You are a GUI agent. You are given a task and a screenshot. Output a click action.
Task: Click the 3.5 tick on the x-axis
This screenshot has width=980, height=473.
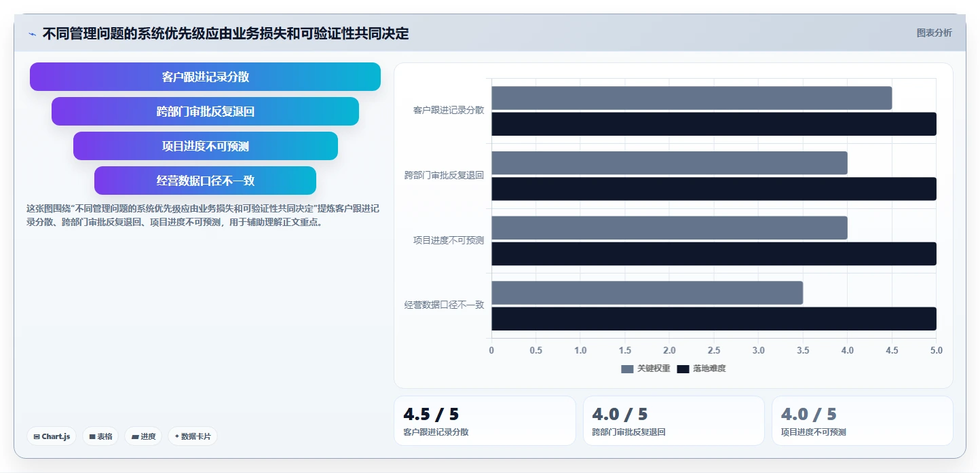pos(803,350)
